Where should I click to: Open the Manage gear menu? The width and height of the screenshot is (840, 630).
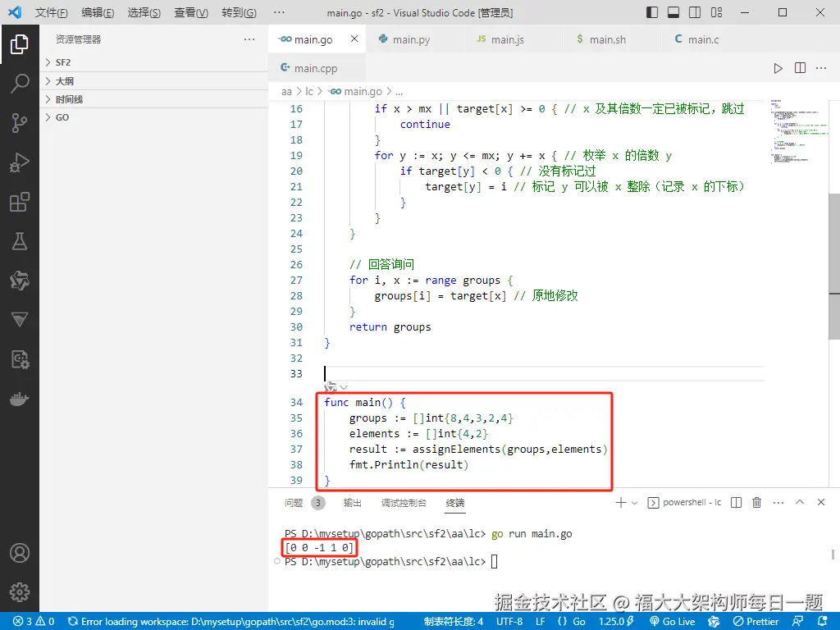(x=20, y=592)
